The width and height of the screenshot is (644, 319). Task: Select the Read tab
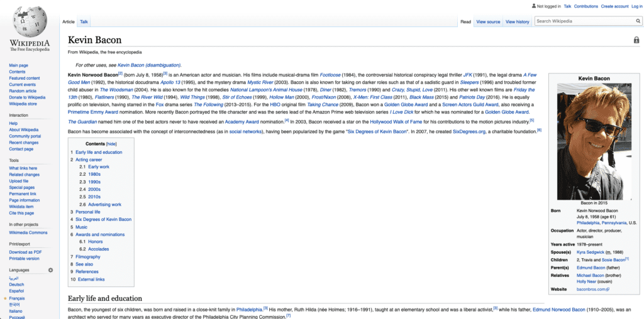pos(465,22)
